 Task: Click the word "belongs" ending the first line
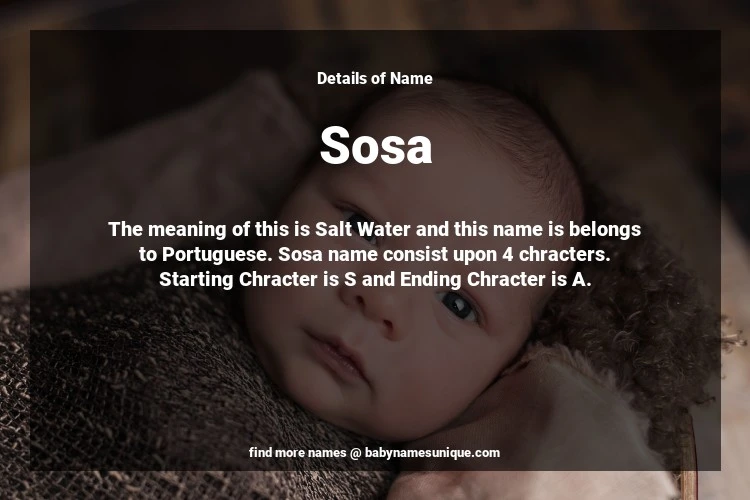pos(605,229)
